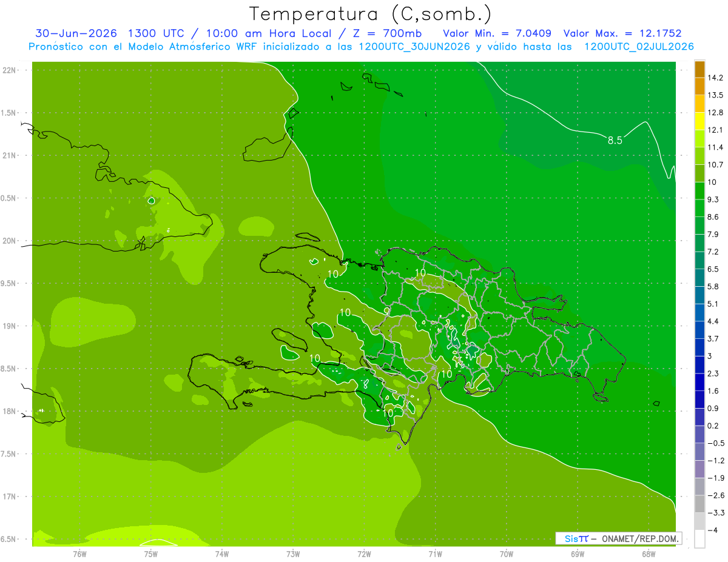Click the colorbar label '-3.3'
The width and height of the screenshot is (728, 562).
[715, 512]
